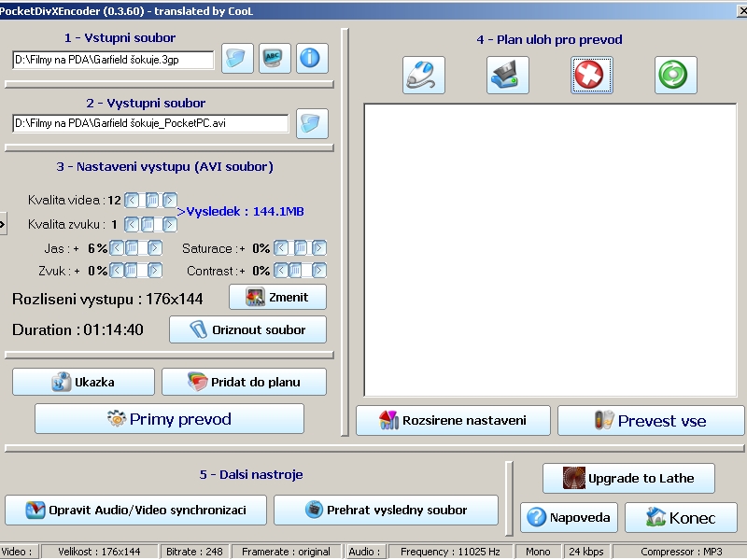Click the Contrast slider thumb
Image resolution: width=747 pixels, height=560 pixels.
tap(295, 271)
